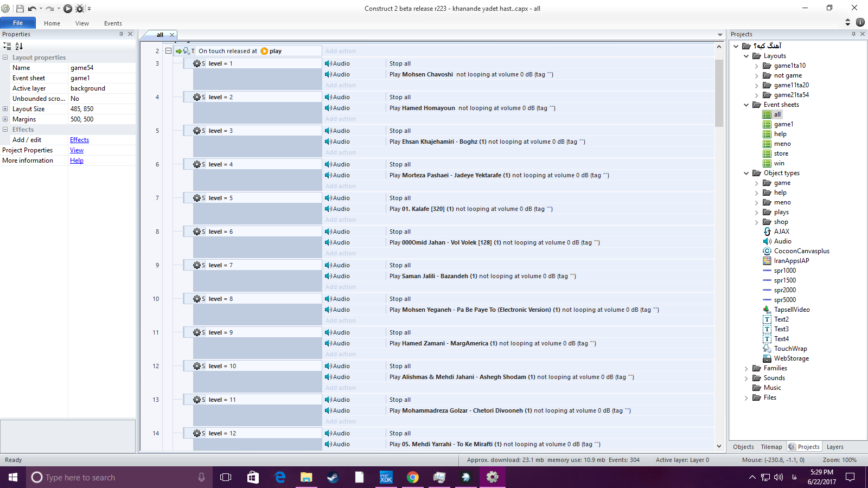Click gear icon of level = 1 condition
The image size is (868, 488).
[197, 63]
